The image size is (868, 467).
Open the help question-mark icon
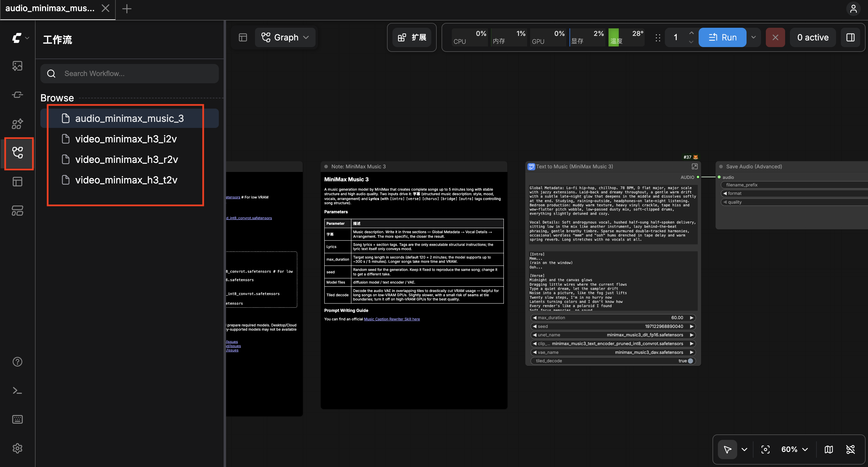17,362
